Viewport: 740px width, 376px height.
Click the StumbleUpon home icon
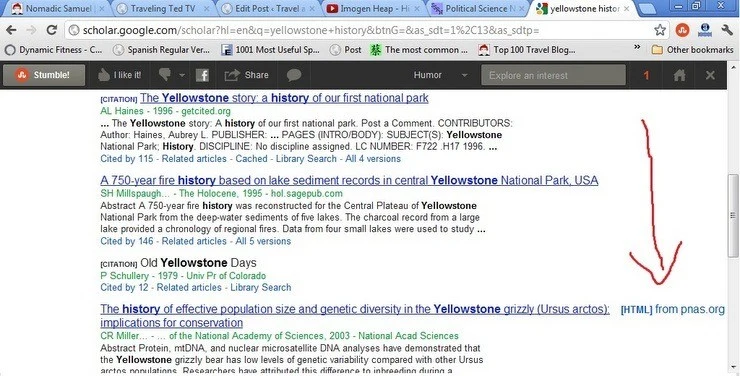tap(679, 75)
